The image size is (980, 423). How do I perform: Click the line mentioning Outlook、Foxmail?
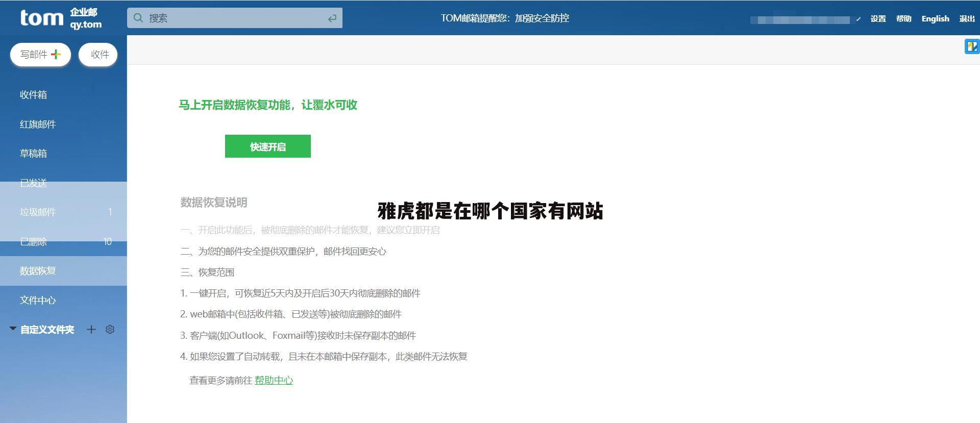pyautogui.click(x=298, y=335)
